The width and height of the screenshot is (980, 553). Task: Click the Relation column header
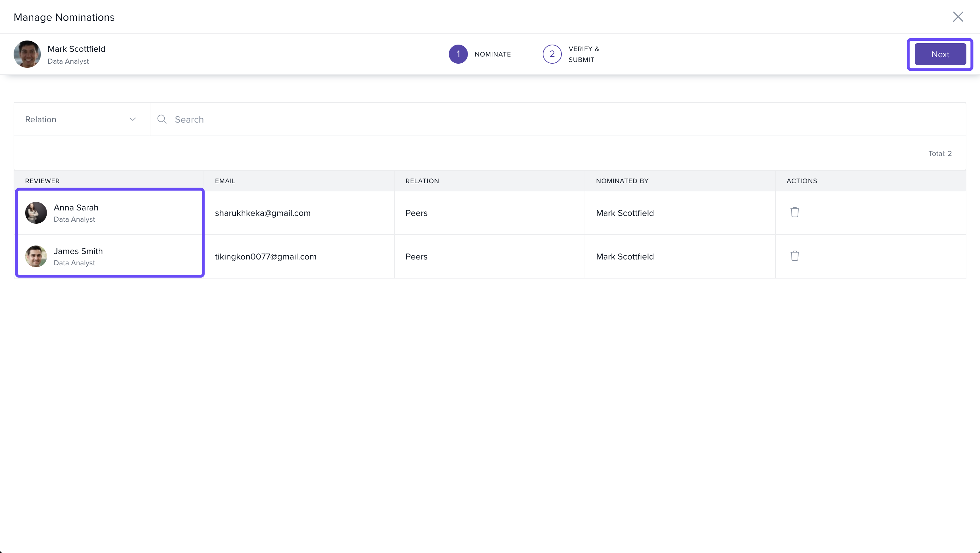click(422, 181)
